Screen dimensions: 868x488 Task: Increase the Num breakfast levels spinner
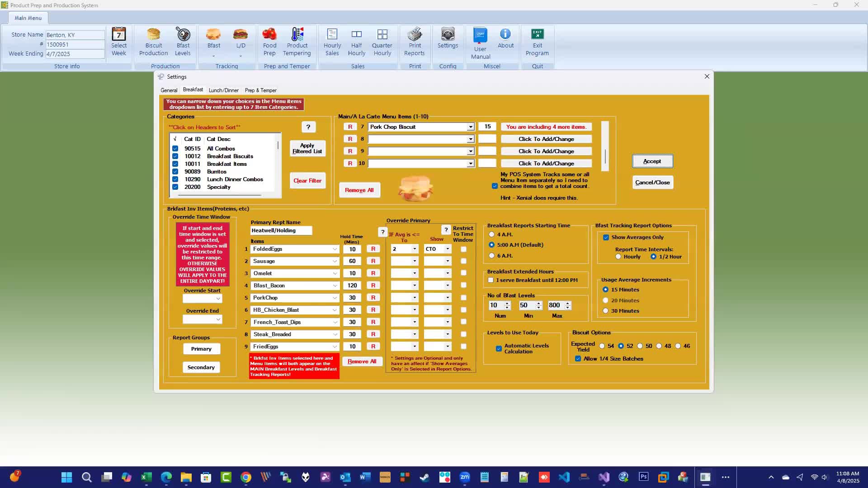[x=507, y=303]
